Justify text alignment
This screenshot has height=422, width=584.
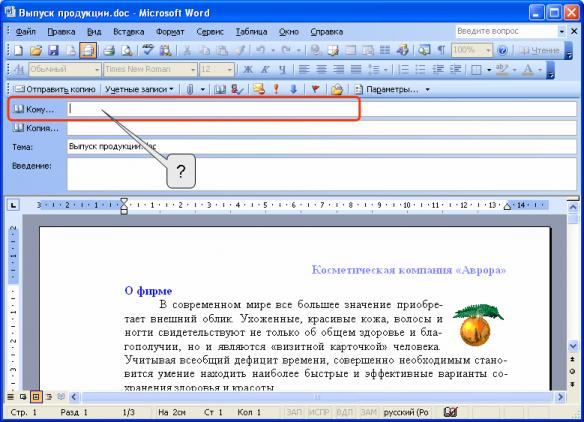356,69
